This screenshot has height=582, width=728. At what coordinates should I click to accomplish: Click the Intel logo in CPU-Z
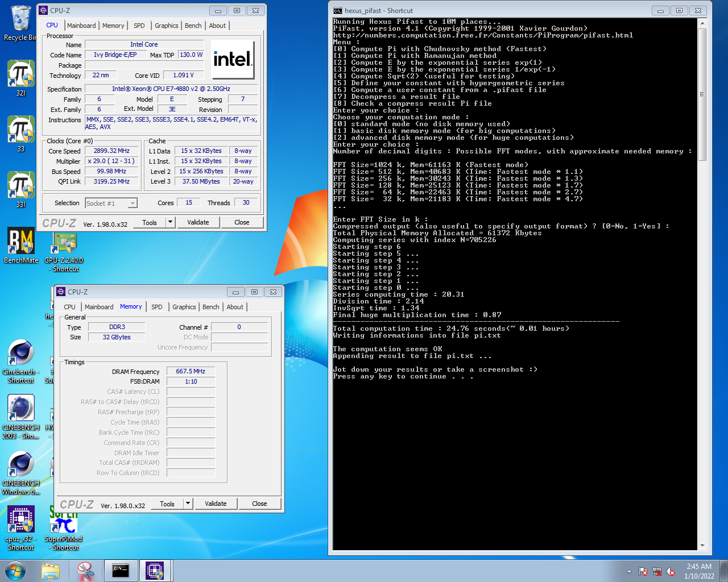(x=232, y=59)
